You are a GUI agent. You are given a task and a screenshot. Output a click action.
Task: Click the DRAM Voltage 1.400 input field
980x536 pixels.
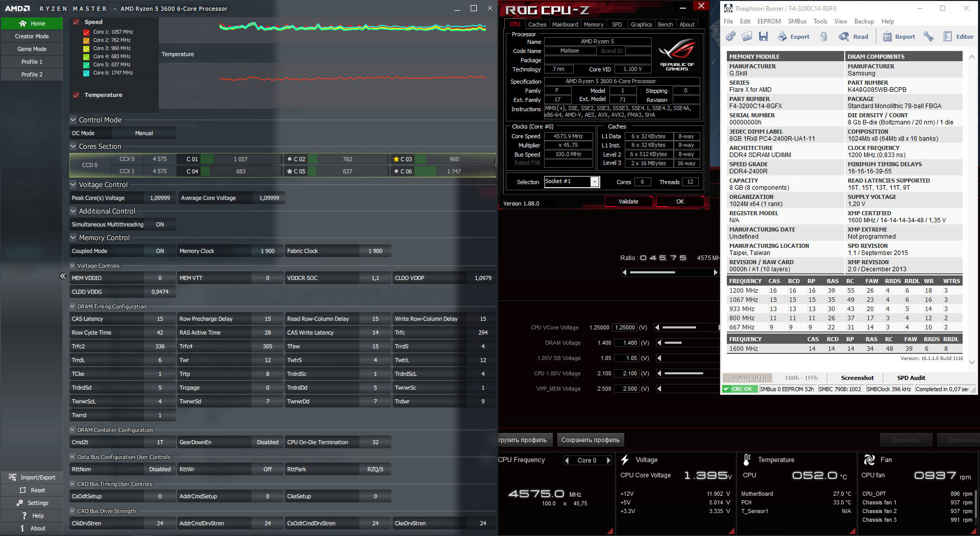click(x=626, y=343)
